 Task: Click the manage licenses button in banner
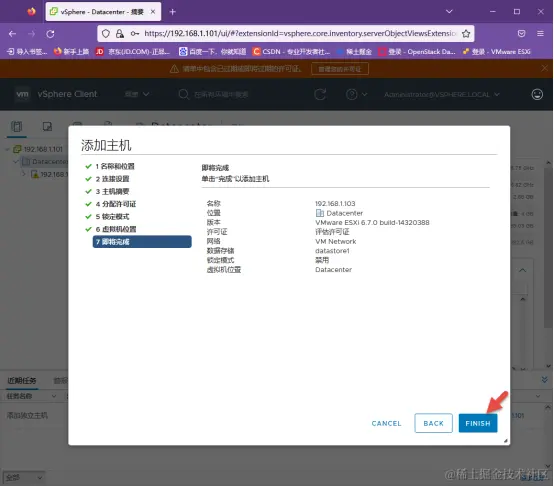coord(340,69)
